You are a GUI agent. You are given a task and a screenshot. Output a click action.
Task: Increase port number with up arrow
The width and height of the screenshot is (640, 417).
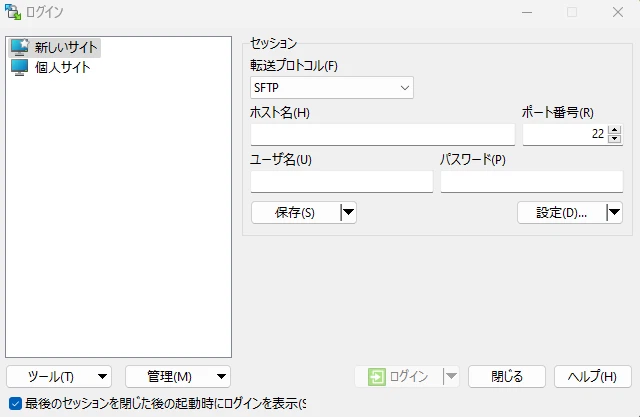pos(614,130)
